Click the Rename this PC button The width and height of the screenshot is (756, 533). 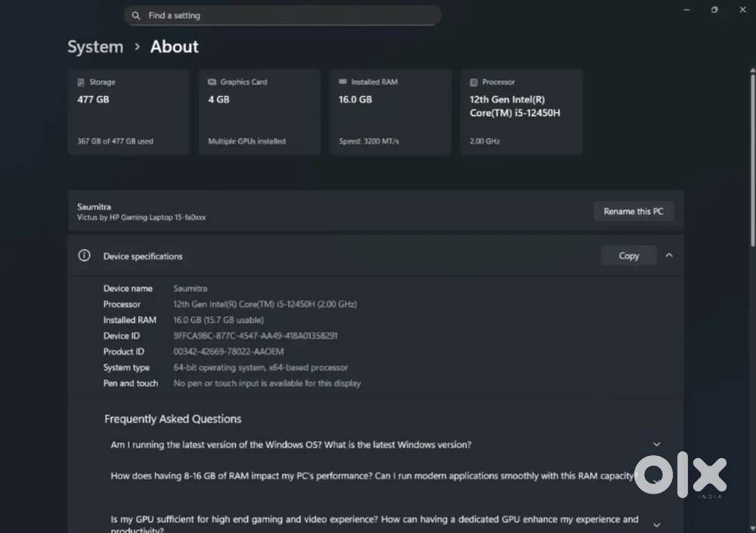click(x=633, y=212)
